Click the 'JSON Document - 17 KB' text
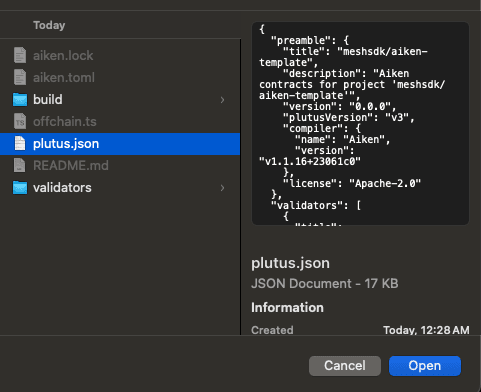This screenshot has height=392, width=481. 325,284
